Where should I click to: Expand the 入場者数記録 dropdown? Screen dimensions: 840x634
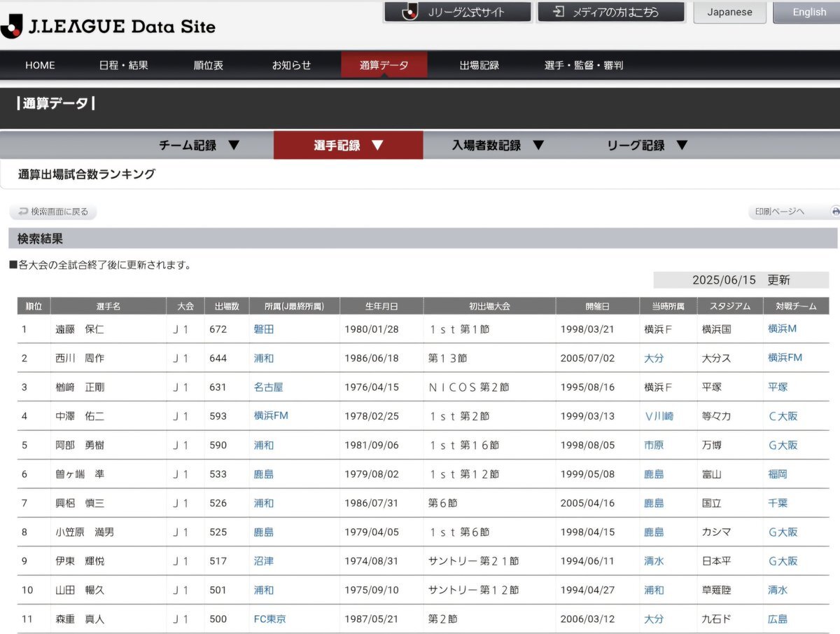(x=498, y=146)
